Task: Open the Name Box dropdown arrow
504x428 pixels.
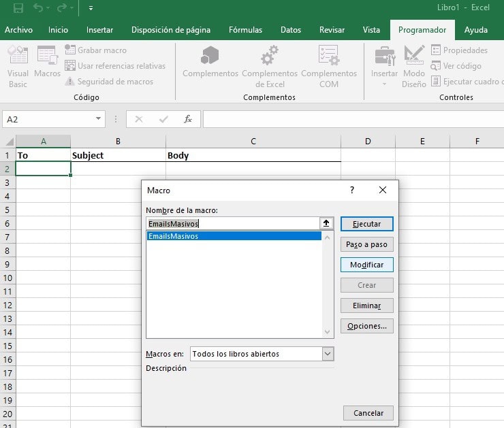Action: [99, 119]
